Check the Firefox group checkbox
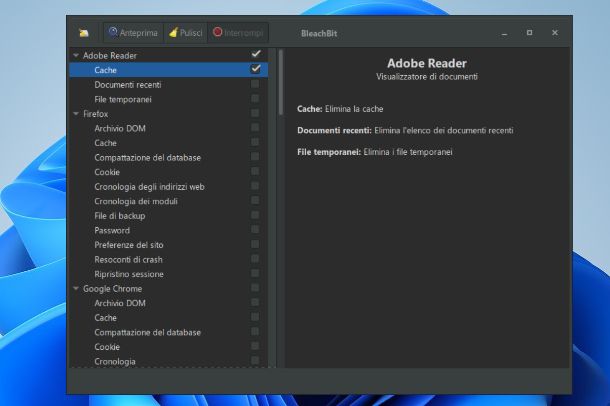The image size is (610, 406). [255, 113]
